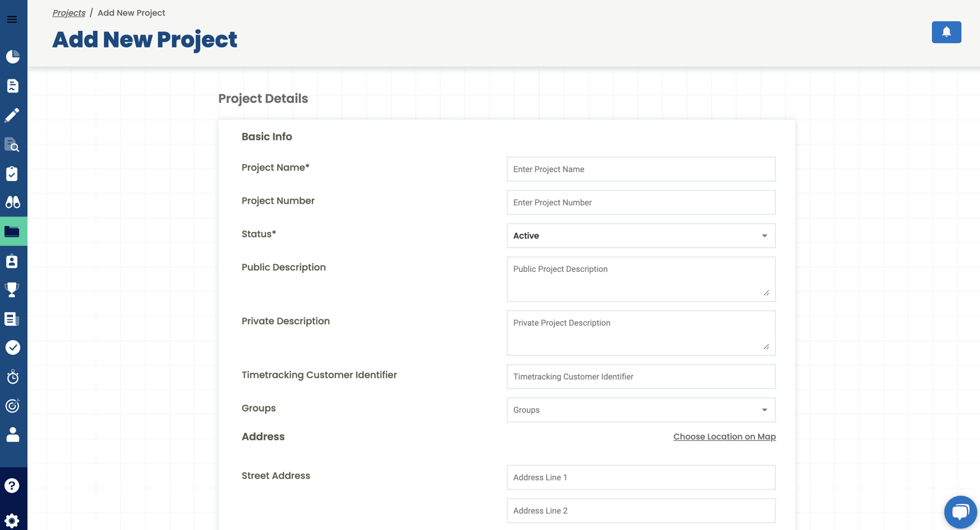Click Choose Location on Map

point(725,436)
